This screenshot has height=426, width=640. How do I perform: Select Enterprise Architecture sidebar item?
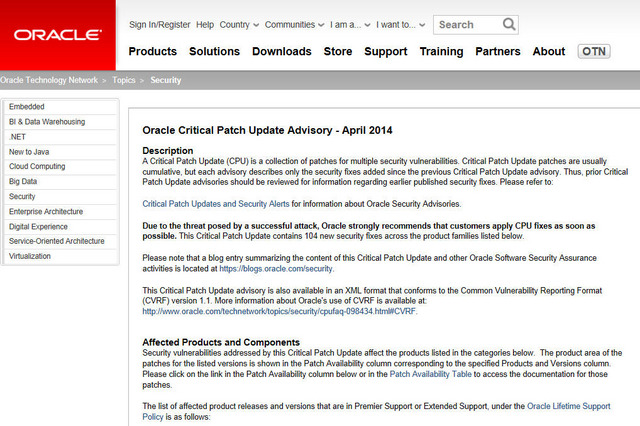pos(60,211)
